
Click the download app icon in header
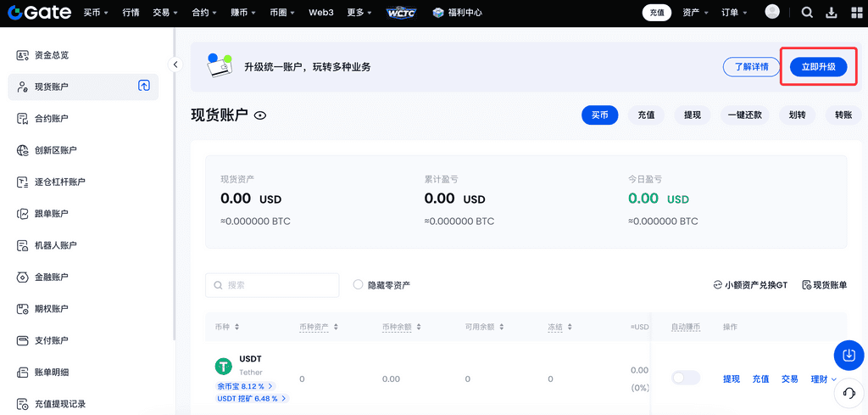(831, 13)
